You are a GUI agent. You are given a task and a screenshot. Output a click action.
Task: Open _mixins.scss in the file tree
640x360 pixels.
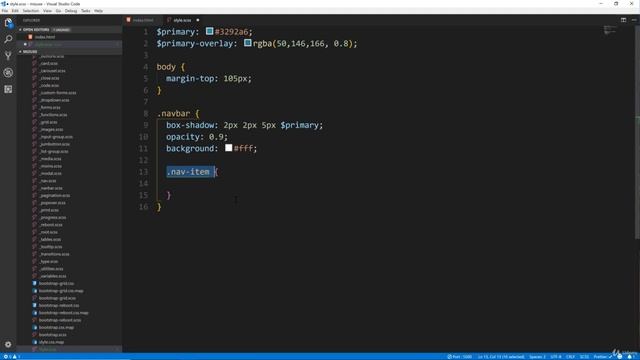tap(51, 166)
